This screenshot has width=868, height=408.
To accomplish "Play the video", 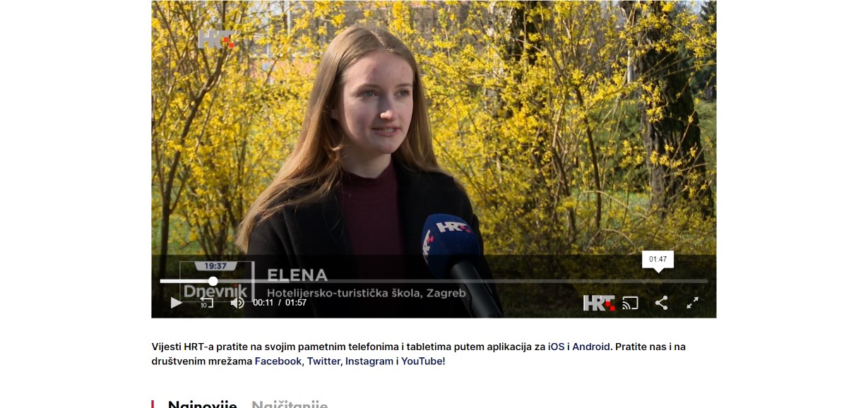I will click(177, 303).
